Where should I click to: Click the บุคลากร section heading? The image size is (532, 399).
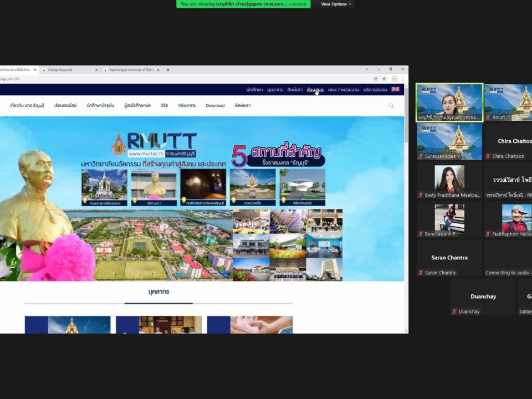[159, 292]
